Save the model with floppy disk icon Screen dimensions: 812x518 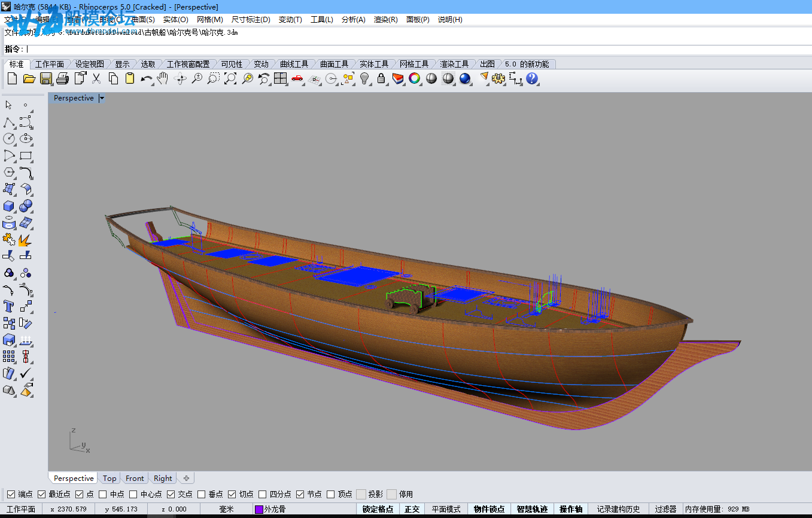tap(45, 78)
